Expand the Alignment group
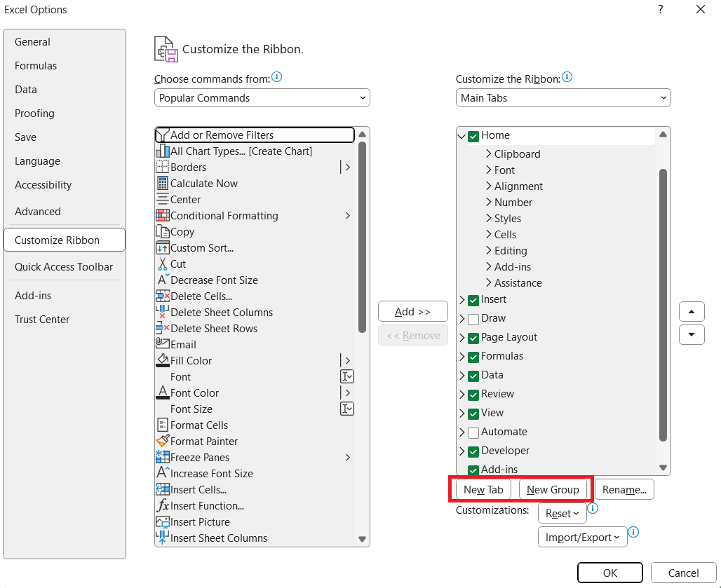The height and width of the screenshot is (588, 721). point(489,186)
